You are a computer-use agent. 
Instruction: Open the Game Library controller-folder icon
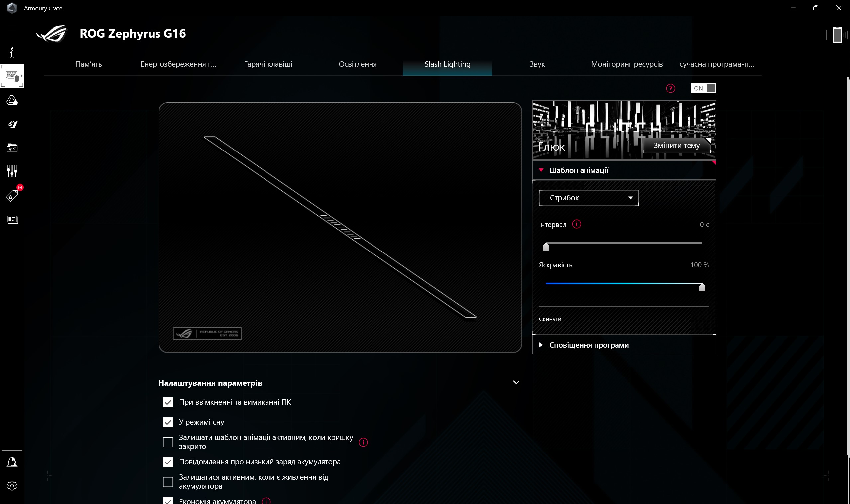12,148
